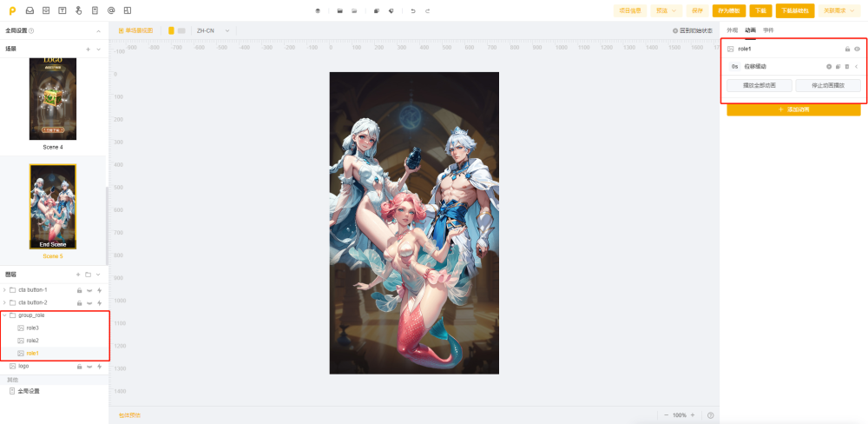Click the lightning event icon on cta button-2
This screenshot has height=424, width=868.
[x=100, y=302]
